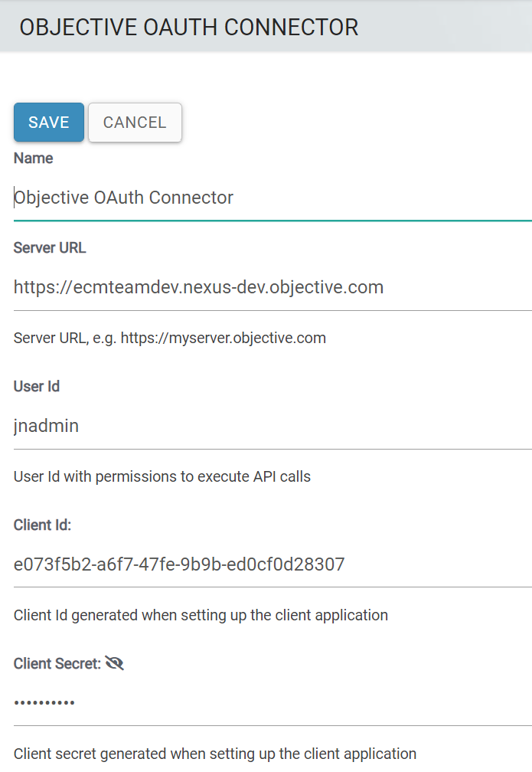Click the Client Secret: label text
This screenshot has width=532, height=772.
click(57, 664)
